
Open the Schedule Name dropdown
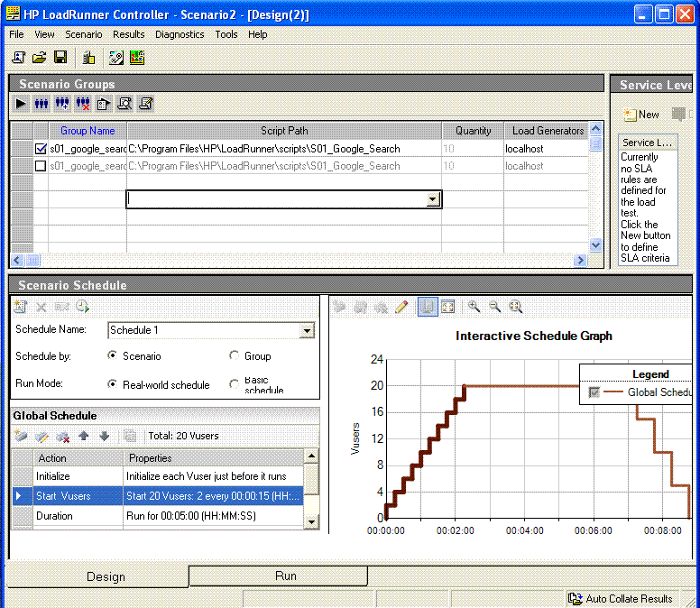point(307,331)
